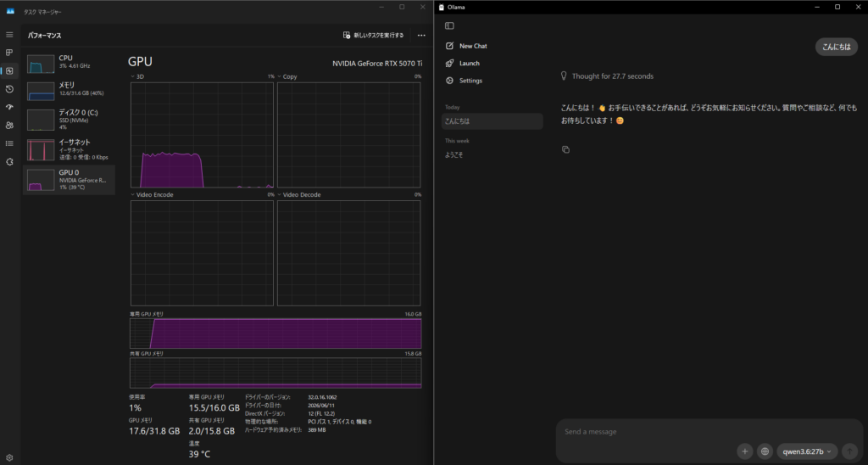Viewport: 868px width, 465px height.
Task: Minimize the Ollama window
Action: point(818,7)
